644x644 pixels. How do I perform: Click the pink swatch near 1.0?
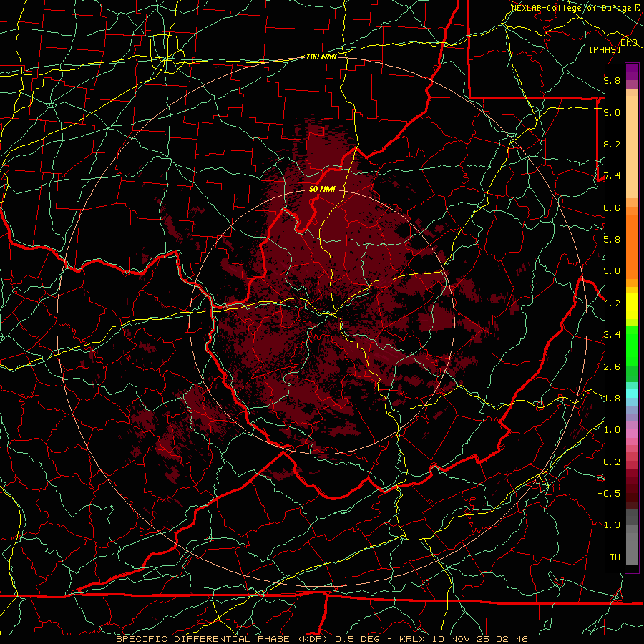point(632,434)
